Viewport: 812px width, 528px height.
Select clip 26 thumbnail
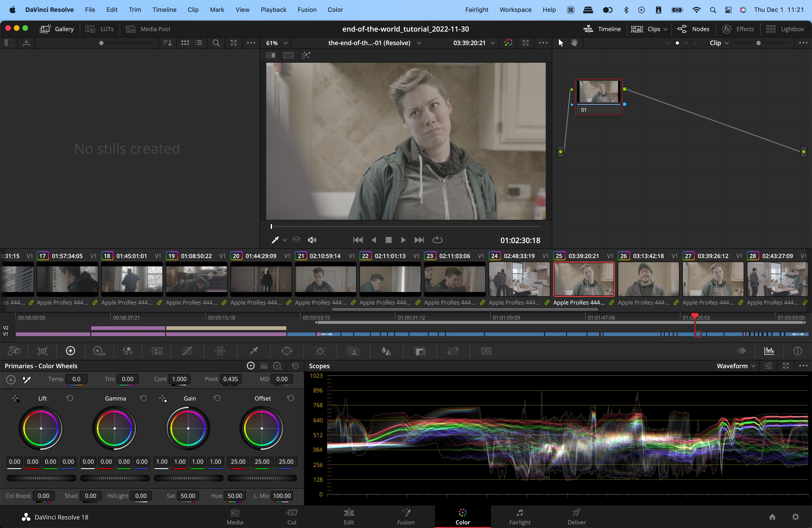(x=648, y=279)
